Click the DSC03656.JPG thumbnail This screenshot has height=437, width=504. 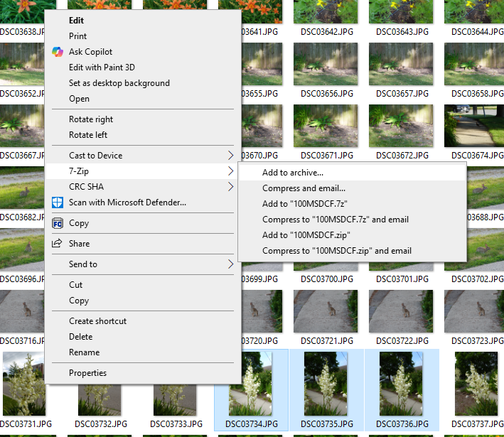(x=326, y=64)
